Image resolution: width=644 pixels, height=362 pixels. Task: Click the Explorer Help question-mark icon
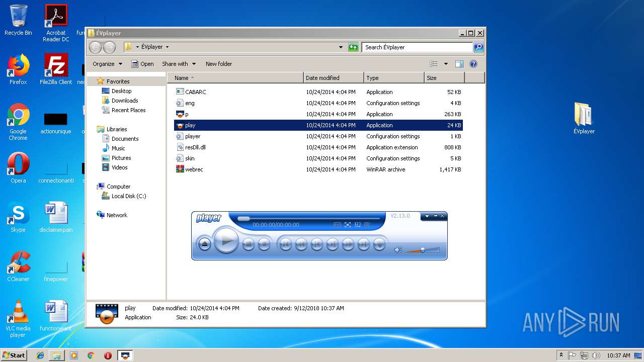pos(473,64)
